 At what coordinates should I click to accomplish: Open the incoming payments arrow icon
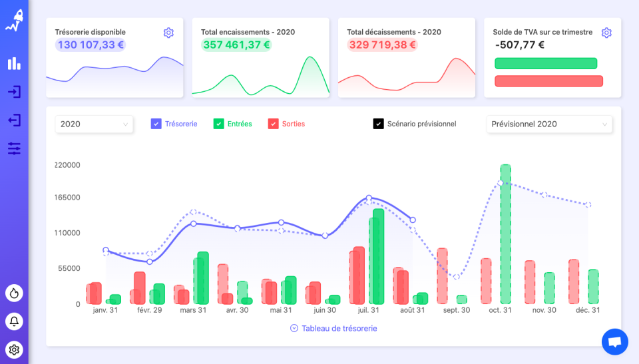pyautogui.click(x=14, y=92)
